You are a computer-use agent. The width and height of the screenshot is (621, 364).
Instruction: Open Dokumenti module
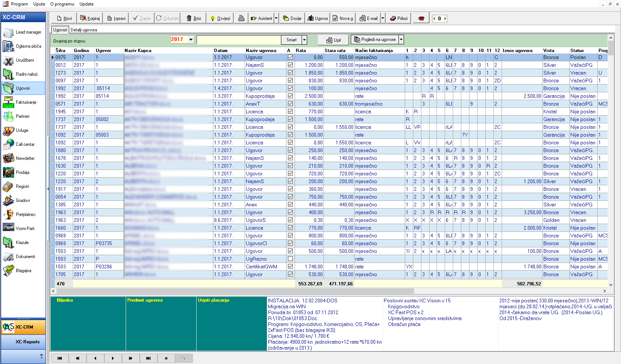pyautogui.click(x=23, y=257)
